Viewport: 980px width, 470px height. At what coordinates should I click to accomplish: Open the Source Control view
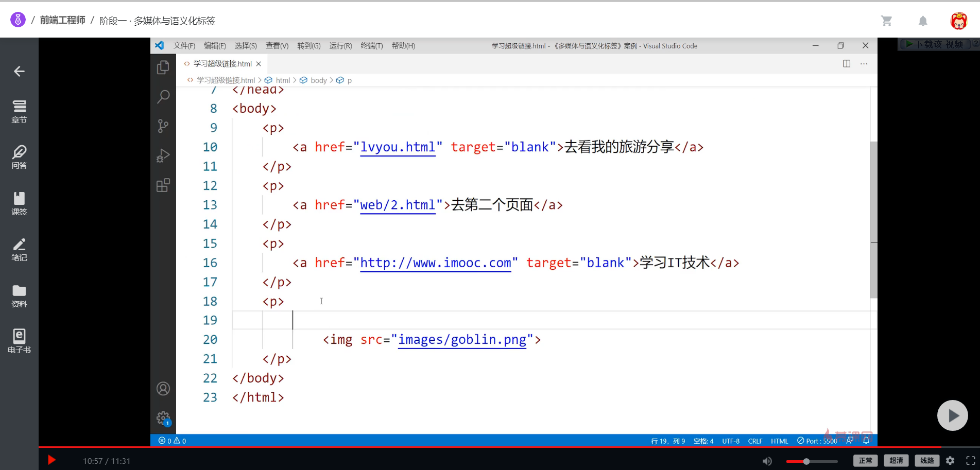point(163,126)
